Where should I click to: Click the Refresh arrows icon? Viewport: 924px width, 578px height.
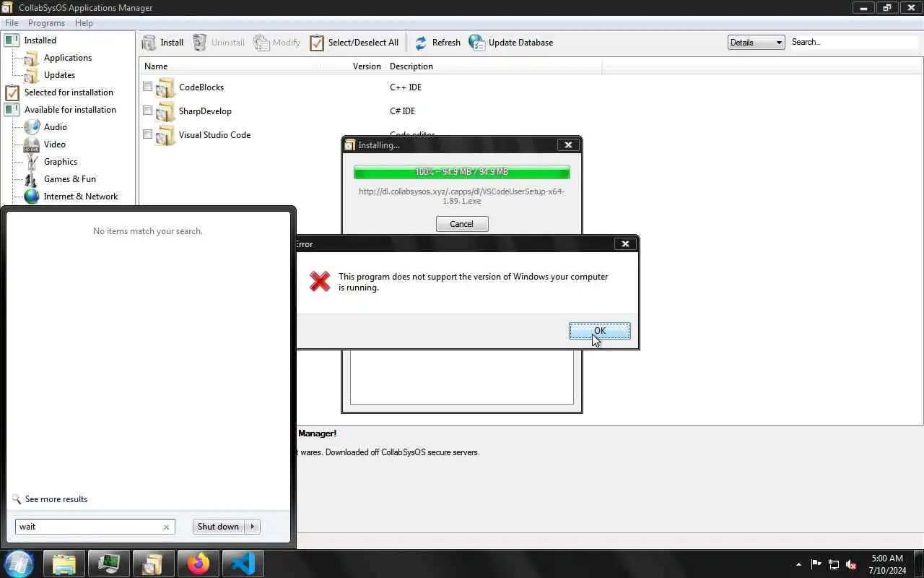[421, 43]
